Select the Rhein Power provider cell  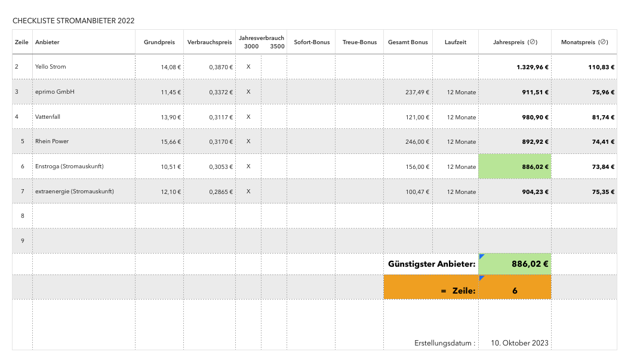(x=52, y=141)
